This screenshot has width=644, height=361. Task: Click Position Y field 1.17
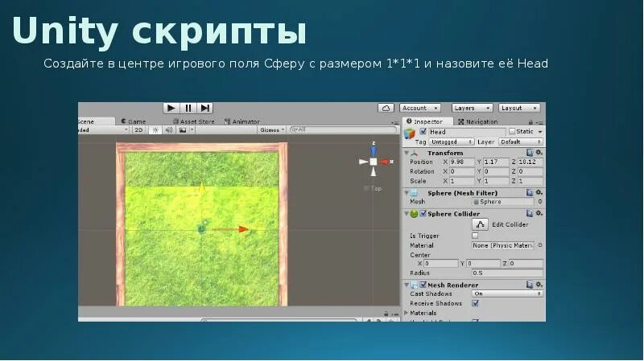click(x=496, y=162)
